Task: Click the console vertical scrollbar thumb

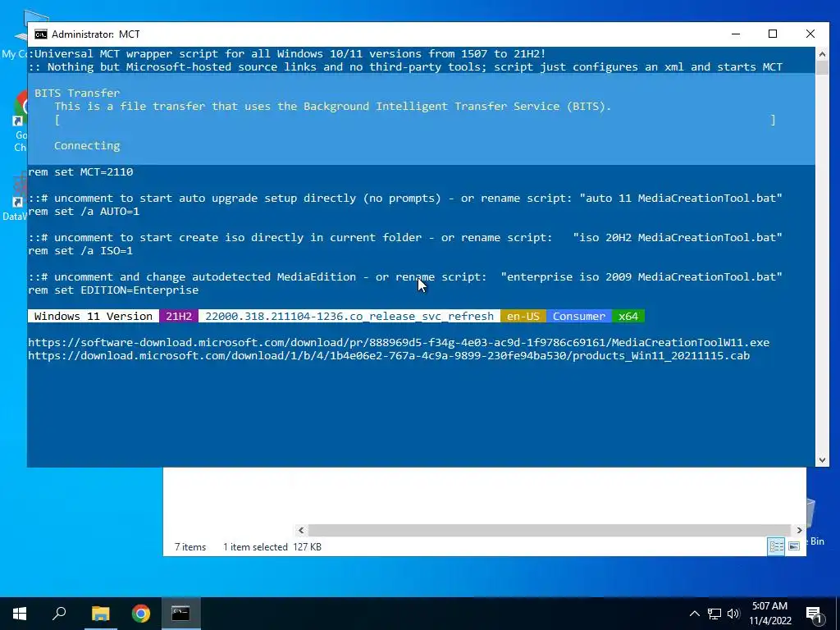Action: 822,67
